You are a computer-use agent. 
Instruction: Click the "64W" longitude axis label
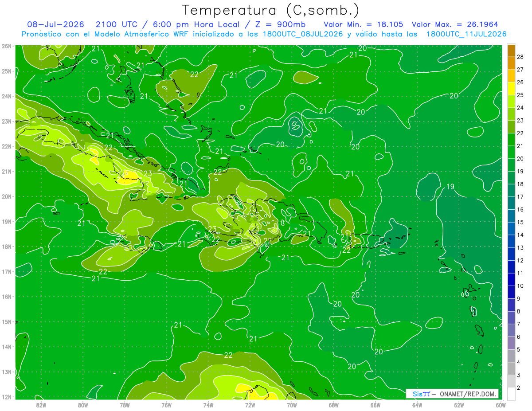417,405
